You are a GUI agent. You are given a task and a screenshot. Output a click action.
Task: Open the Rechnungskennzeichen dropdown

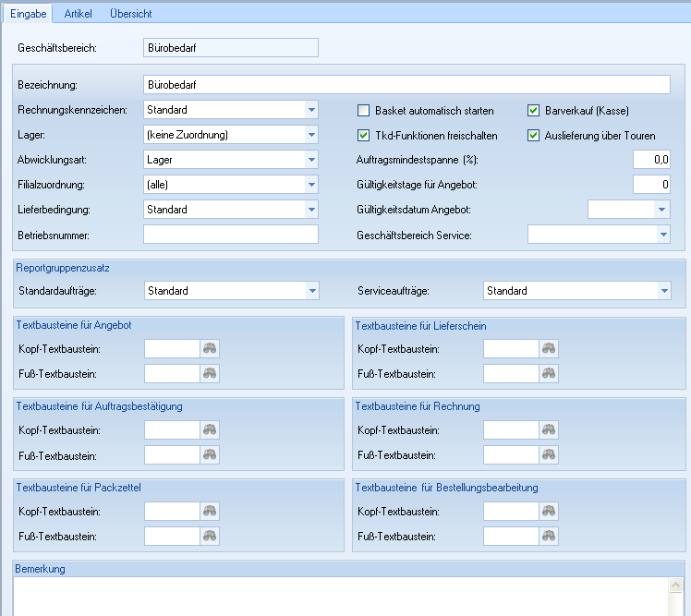(310, 111)
